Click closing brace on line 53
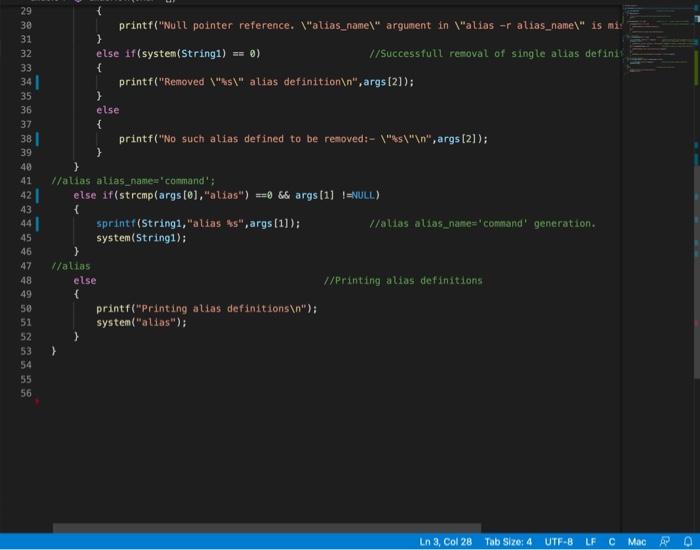Viewport: 700px width, 550px height. (x=54, y=351)
